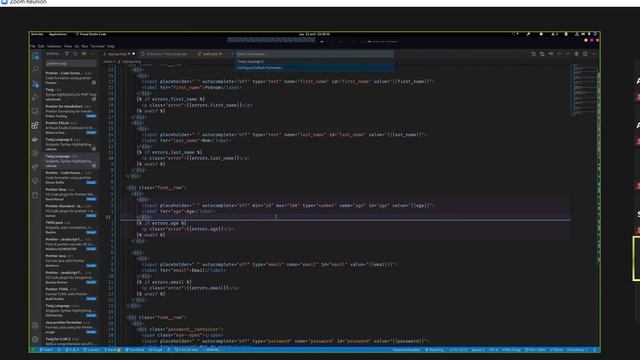Click the refresh extensions icon
Viewport: 640px width, 360px height.
click(x=75, y=53)
